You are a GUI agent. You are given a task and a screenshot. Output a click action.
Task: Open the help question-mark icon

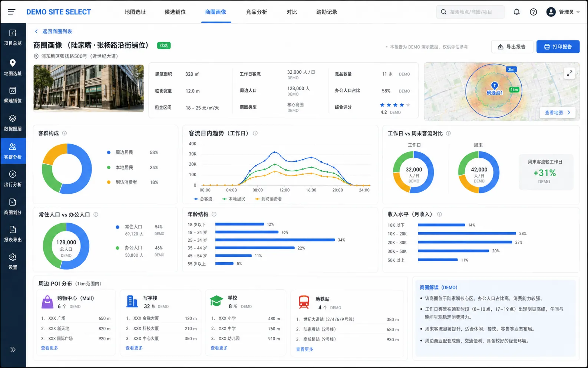(x=534, y=12)
